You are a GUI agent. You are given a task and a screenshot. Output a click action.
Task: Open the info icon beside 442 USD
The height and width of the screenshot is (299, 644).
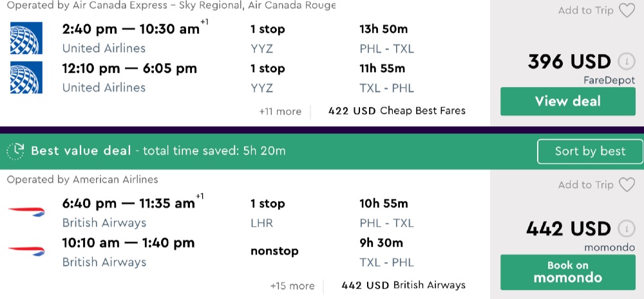point(625,229)
